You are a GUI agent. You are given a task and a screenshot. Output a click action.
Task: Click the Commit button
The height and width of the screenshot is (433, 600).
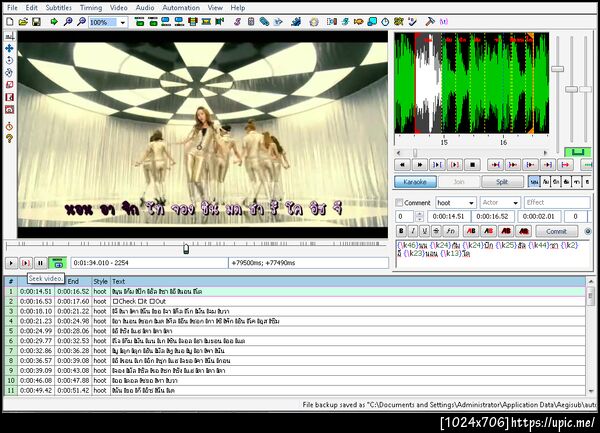point(556,231)
